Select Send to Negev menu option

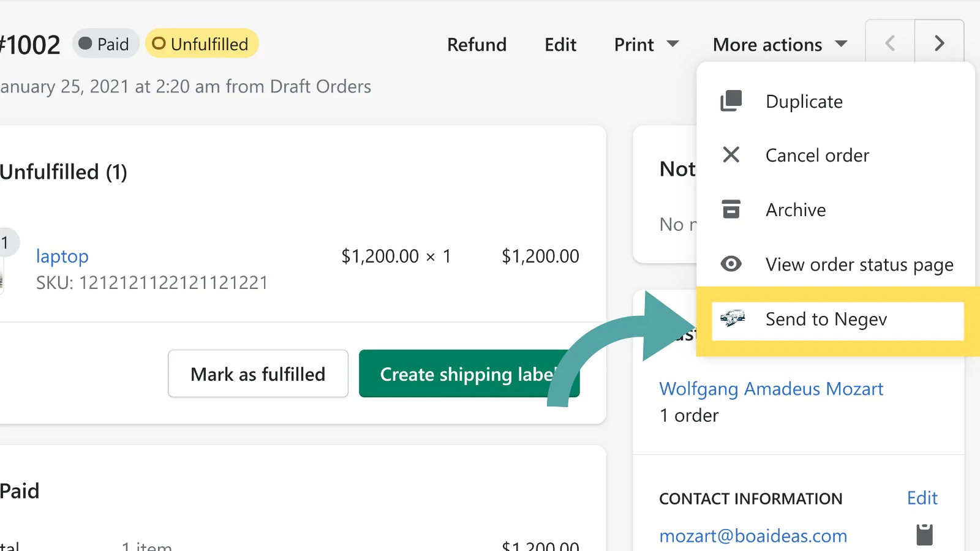[x=826, y=319]
